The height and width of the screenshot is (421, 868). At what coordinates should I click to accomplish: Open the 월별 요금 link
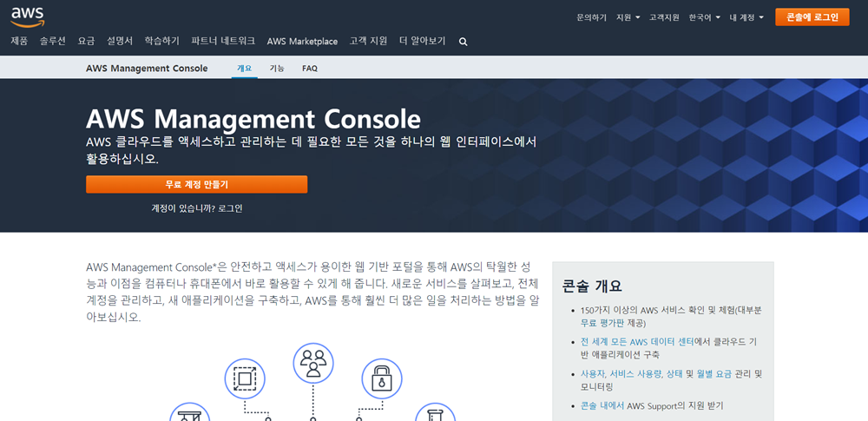coord(714,374)
